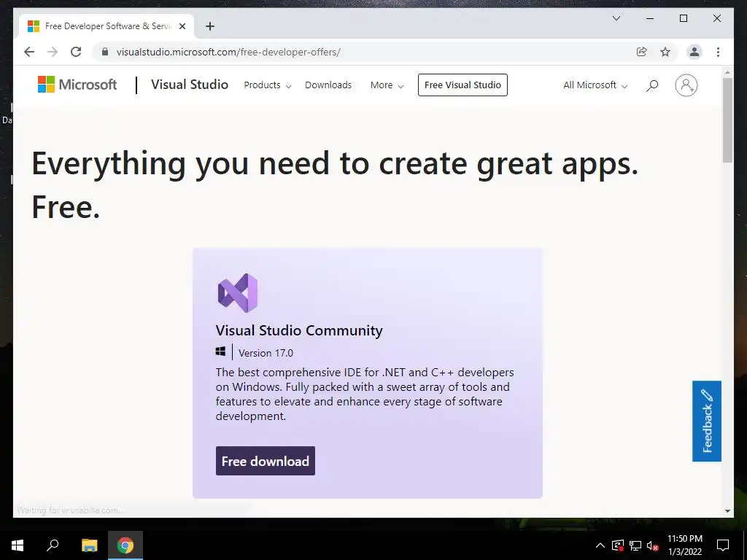Click the share this page icon
747x560 pixels.
[642, 52]
